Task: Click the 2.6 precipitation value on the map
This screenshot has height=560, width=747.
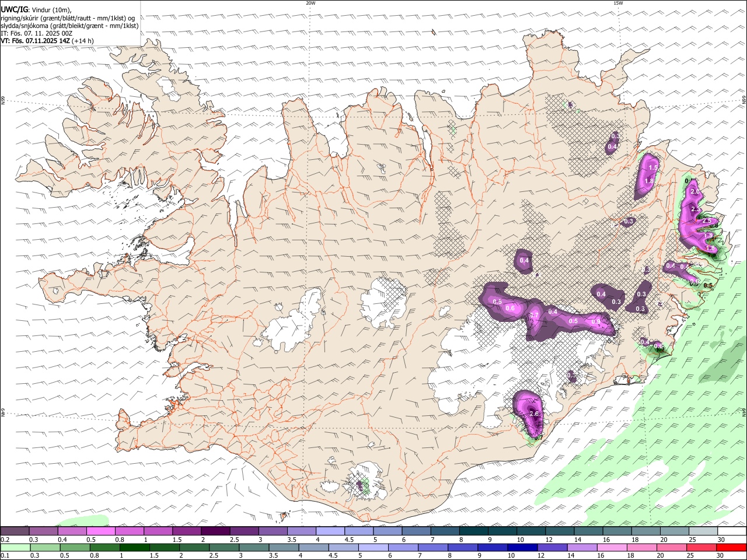Action: 534,414
